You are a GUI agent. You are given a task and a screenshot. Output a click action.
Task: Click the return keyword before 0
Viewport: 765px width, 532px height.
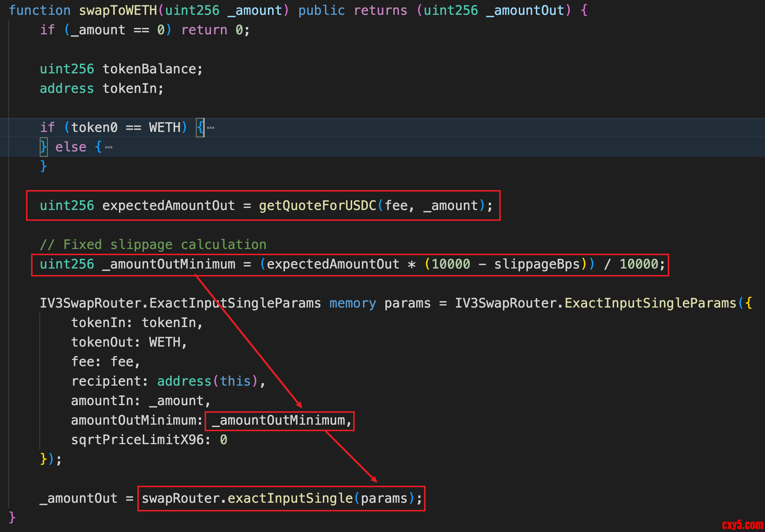(204, 30)
